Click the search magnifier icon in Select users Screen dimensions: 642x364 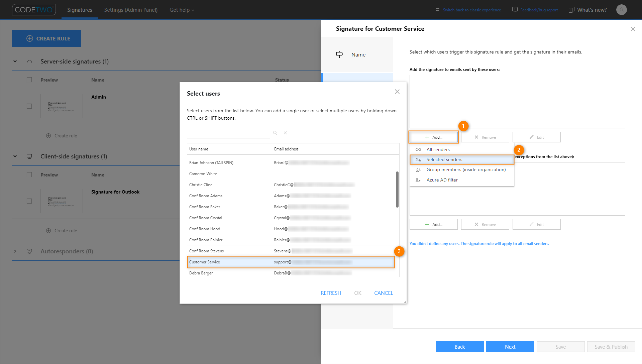pyautogui.click(x=275, y=133)
